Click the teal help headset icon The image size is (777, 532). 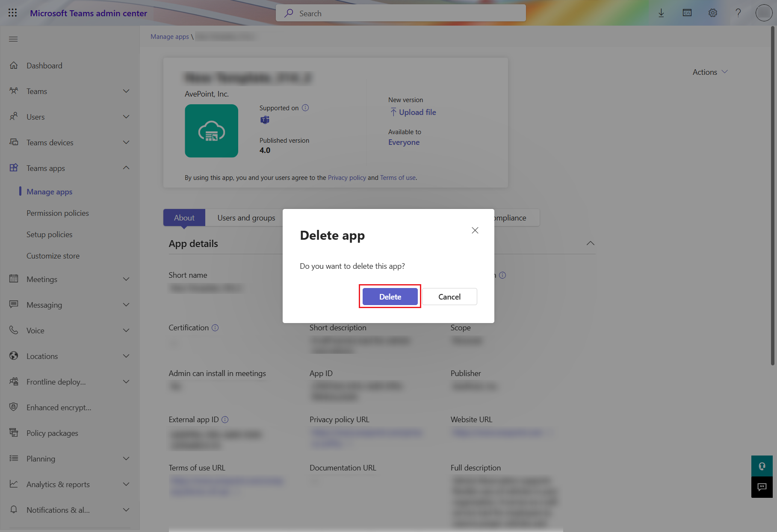762,466
